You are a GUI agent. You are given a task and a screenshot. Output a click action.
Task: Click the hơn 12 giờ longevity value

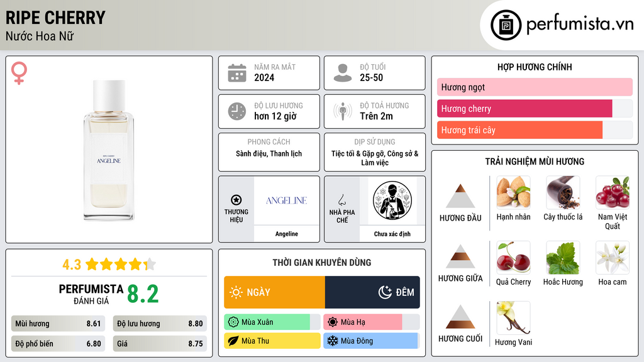[275, 116]
